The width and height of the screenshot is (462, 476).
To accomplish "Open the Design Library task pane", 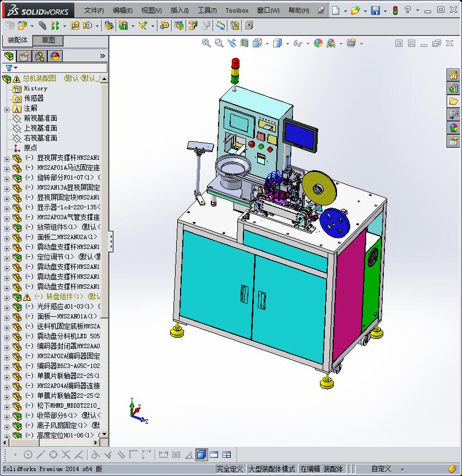I will [x=454, y=88].
